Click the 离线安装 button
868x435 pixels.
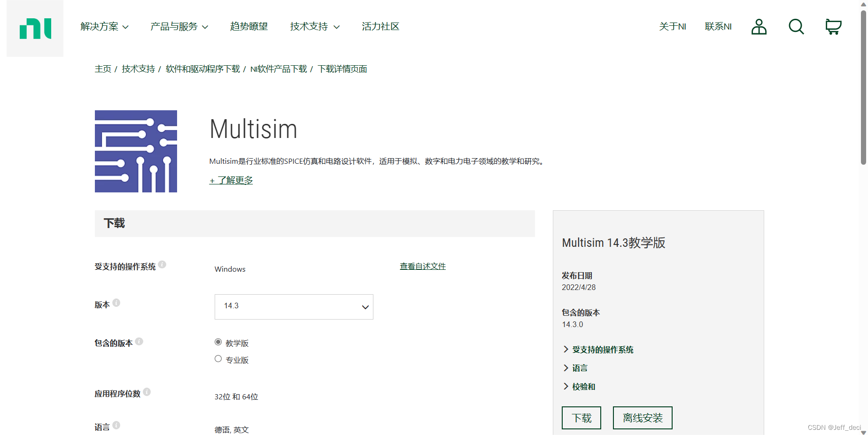pos(643,417)
